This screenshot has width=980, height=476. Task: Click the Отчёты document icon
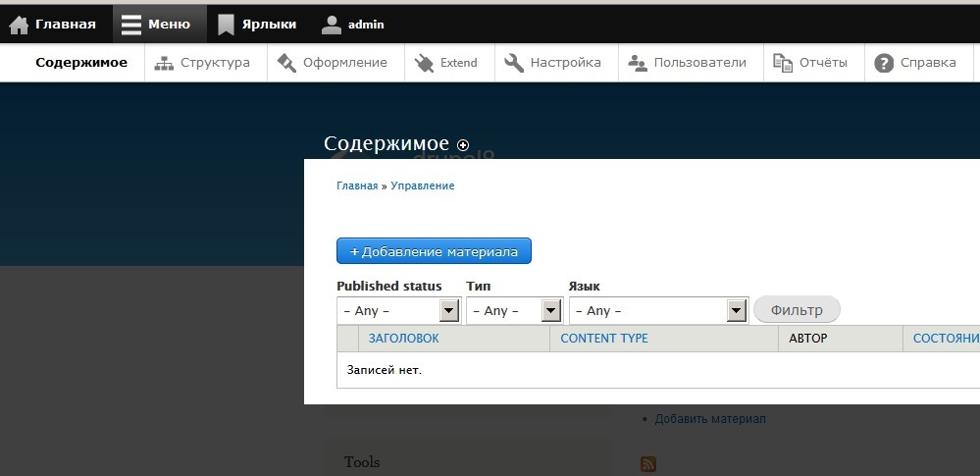pyautogui.click(x=783, y=63)
